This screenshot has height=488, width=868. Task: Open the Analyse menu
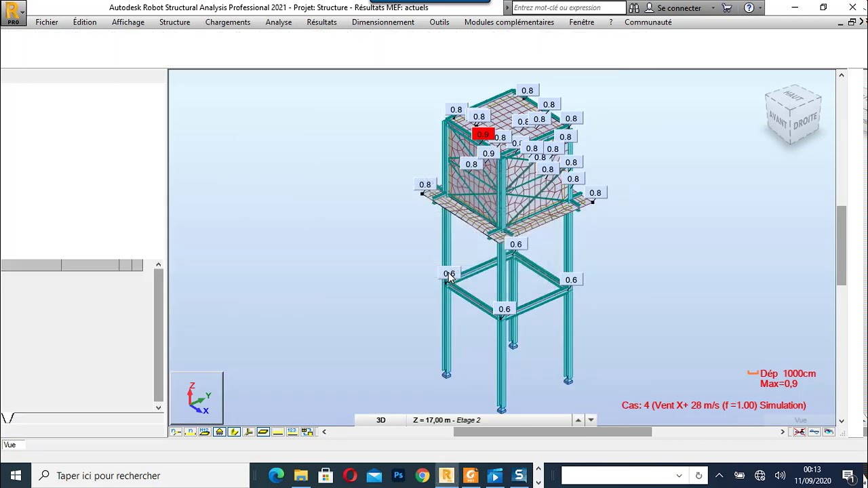(279, 22)
